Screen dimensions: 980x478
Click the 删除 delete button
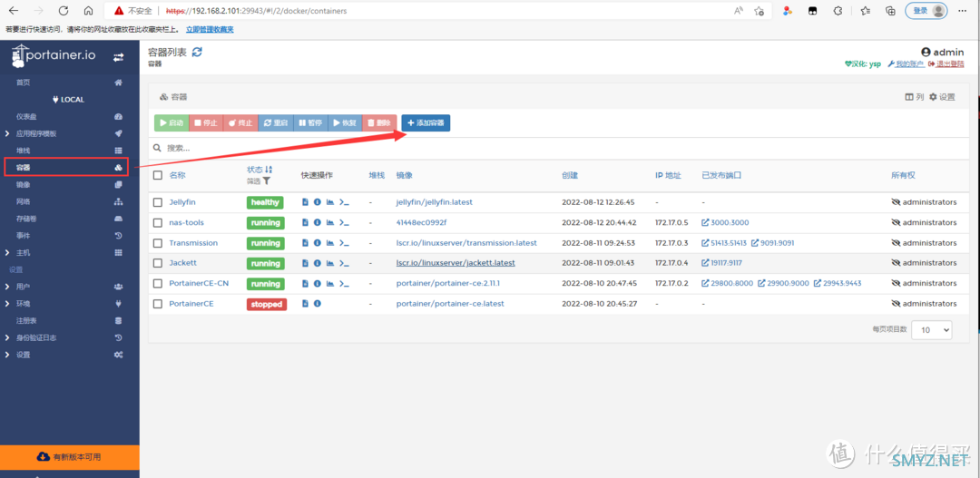pos(379,123)
